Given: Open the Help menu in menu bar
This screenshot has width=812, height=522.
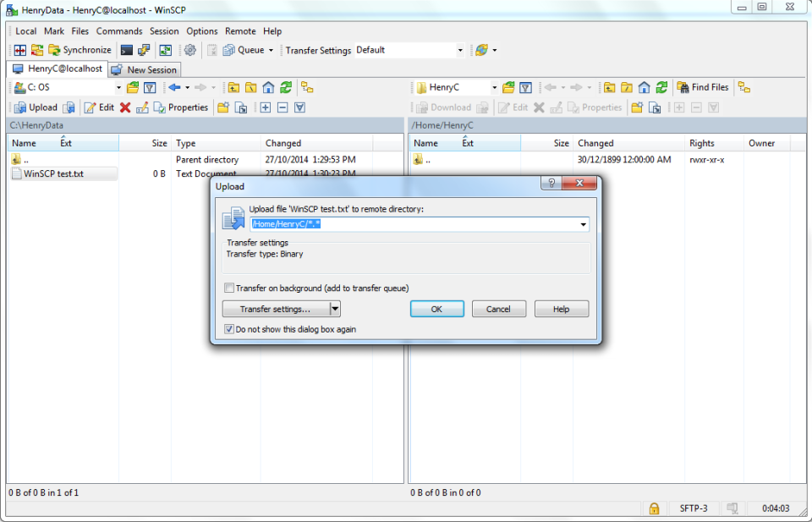Looking at the screenshot, I should click(x=272, y=31).
